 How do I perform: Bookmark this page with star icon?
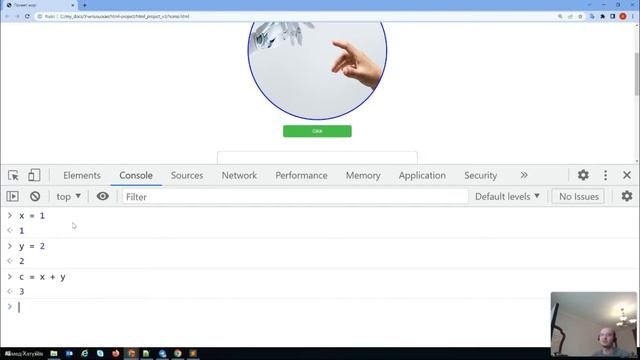(580, 16)
